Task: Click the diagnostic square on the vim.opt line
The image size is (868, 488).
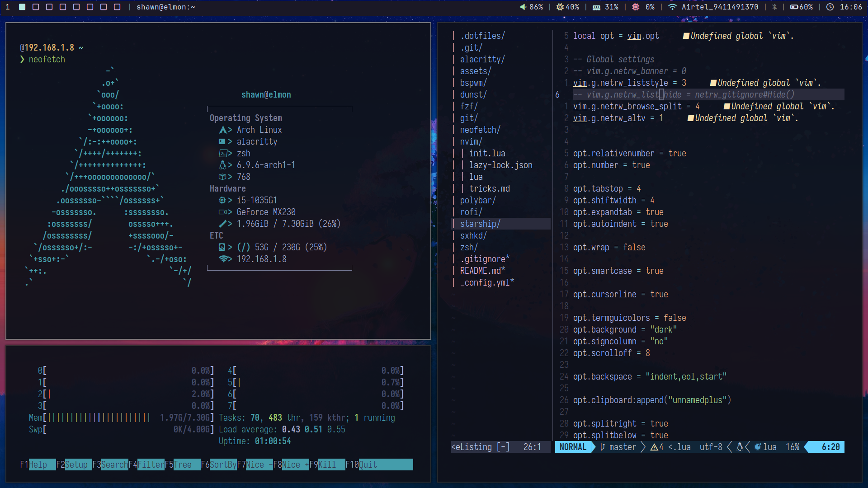Action: point(686,36)
